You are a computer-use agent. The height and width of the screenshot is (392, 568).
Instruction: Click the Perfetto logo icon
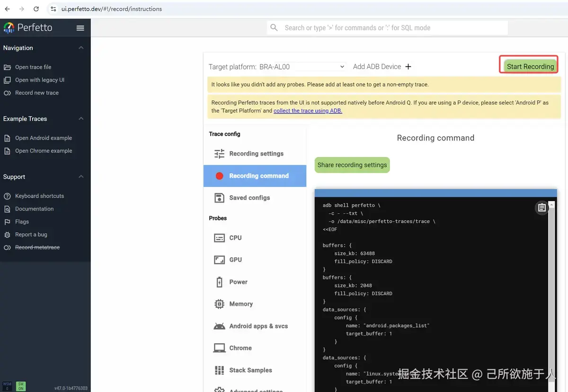pos(9,28)
